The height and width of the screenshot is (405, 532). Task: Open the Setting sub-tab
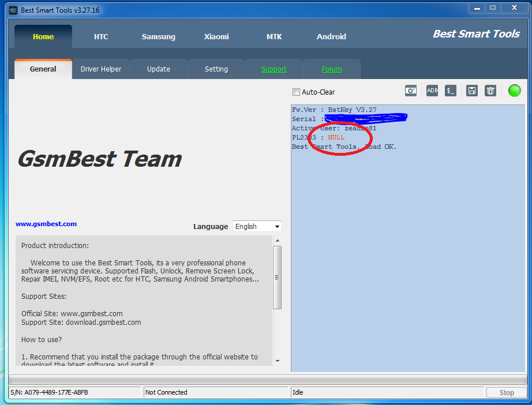click(x=216, y=69)
